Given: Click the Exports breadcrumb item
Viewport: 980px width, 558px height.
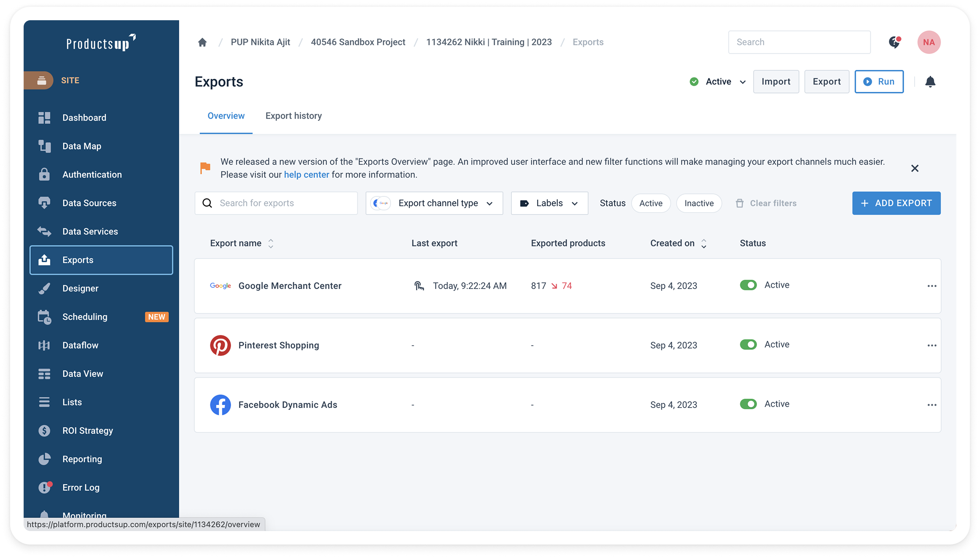Looking at the screenshot, I should (x=588, y=42).
